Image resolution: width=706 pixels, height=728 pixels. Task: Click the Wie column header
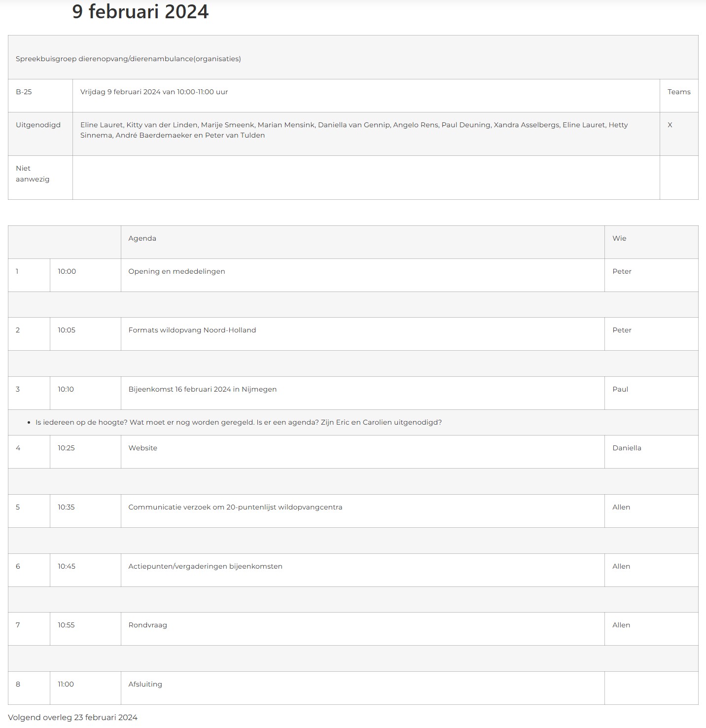619,238
